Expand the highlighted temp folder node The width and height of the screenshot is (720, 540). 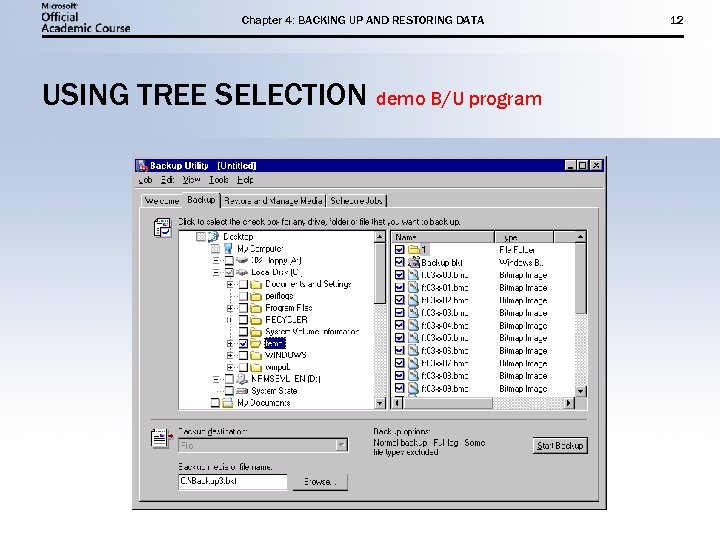[x=231, y=343]
